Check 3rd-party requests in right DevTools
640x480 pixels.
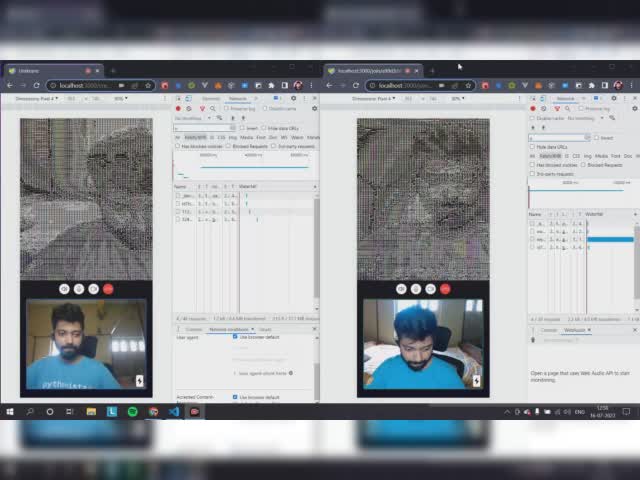point(532,174)
